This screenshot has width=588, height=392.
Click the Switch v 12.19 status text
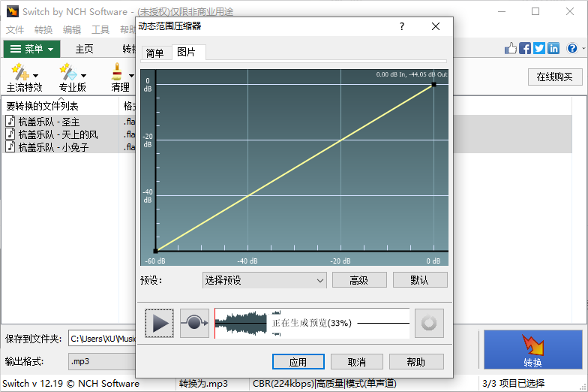click(70, 383)
